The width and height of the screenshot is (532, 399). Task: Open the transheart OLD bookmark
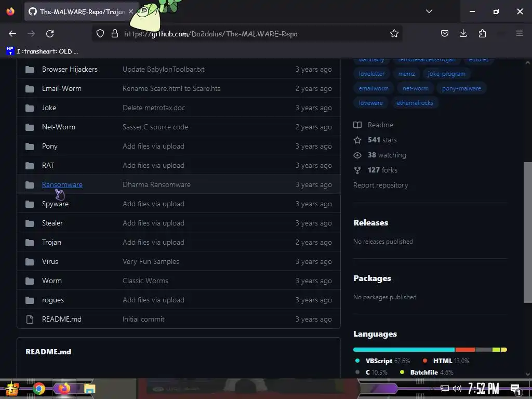point(42,51)
